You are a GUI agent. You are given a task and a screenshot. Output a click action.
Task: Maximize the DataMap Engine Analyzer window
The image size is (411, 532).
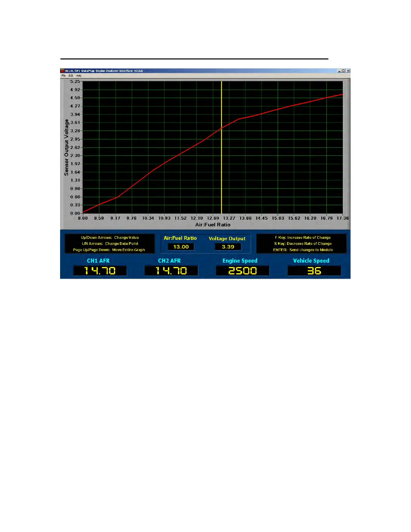click(x=344, y=71)
